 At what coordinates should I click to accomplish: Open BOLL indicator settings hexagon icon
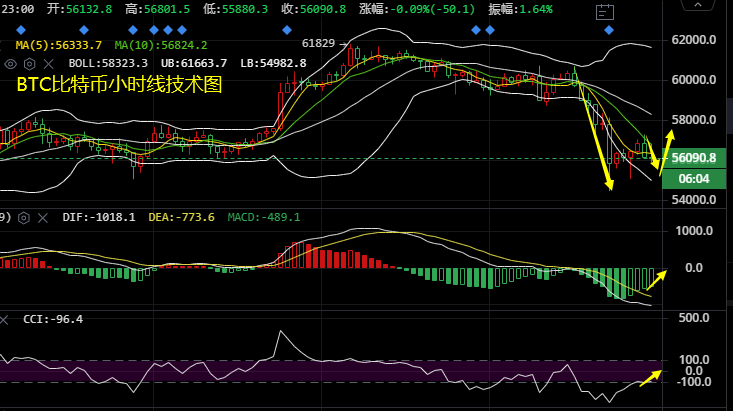[x=28, y=63]
